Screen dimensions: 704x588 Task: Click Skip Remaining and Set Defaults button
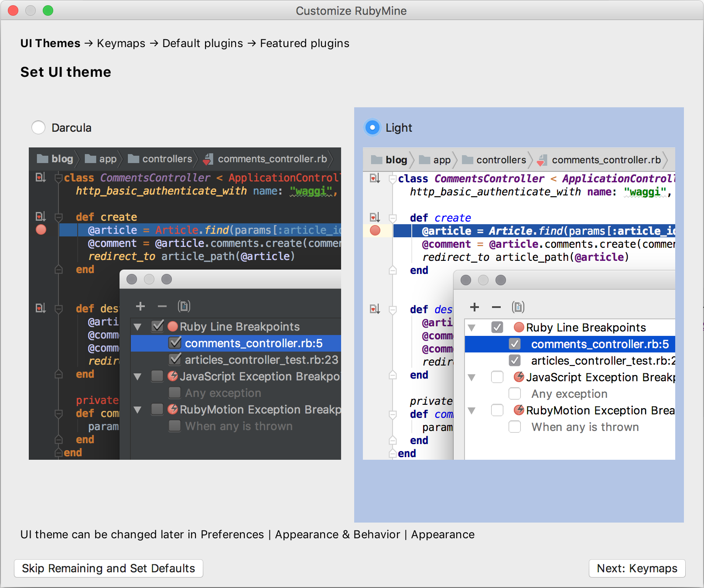[109, 568]
